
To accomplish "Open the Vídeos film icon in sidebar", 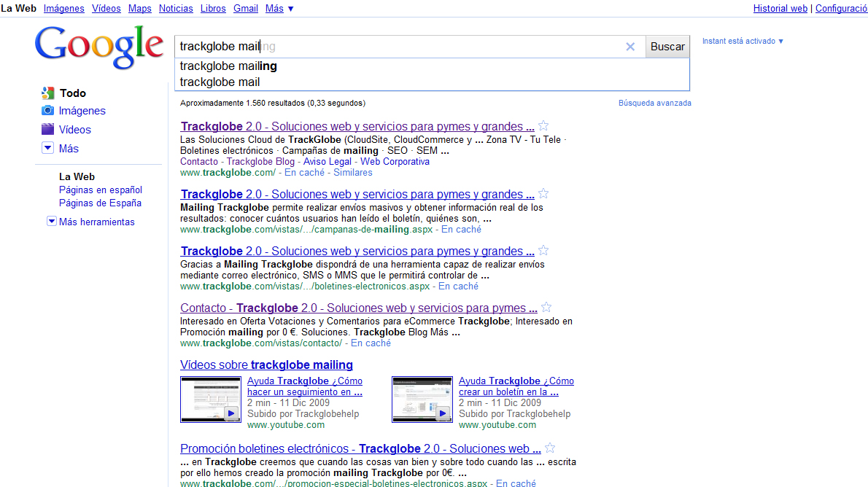I will [x=47, y=130].
